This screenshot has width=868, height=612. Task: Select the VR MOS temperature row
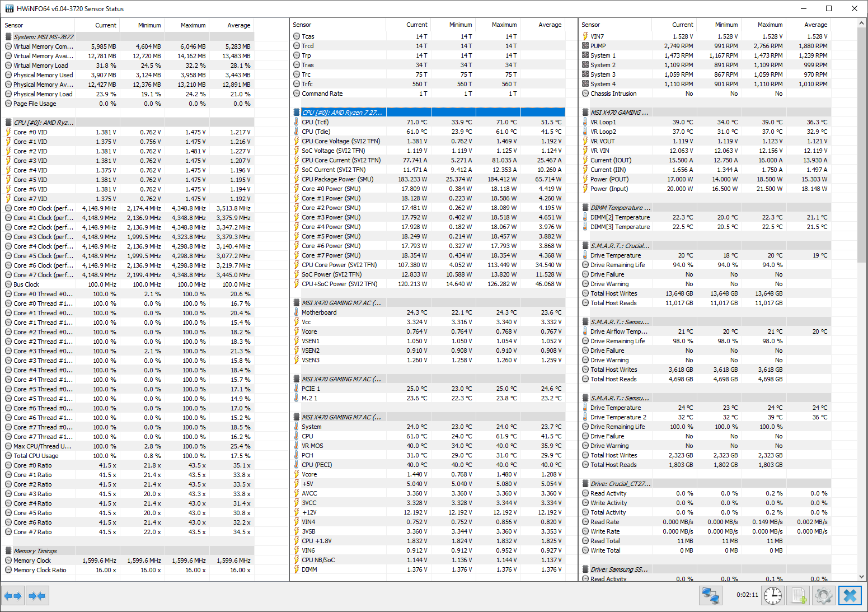click(429, 446)
